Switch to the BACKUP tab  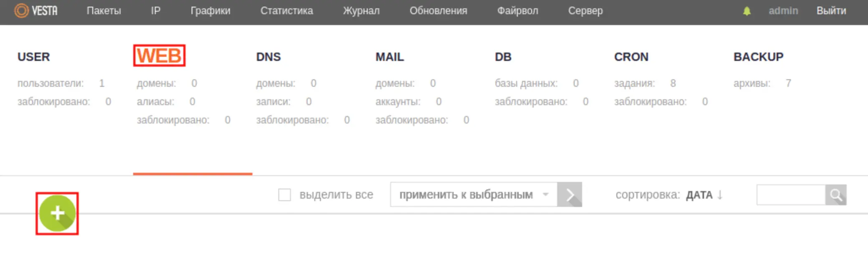[759, 57]
